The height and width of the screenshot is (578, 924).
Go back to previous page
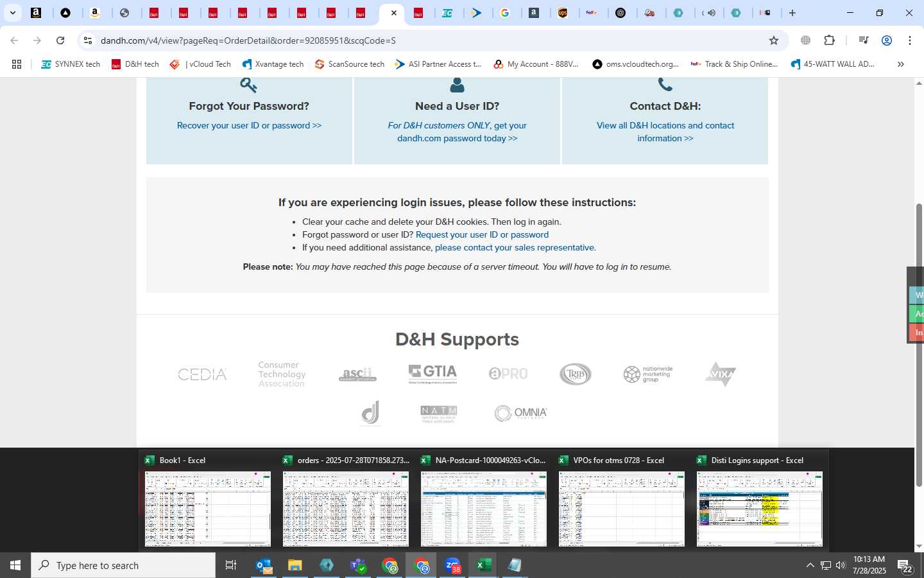pos(14,40)
